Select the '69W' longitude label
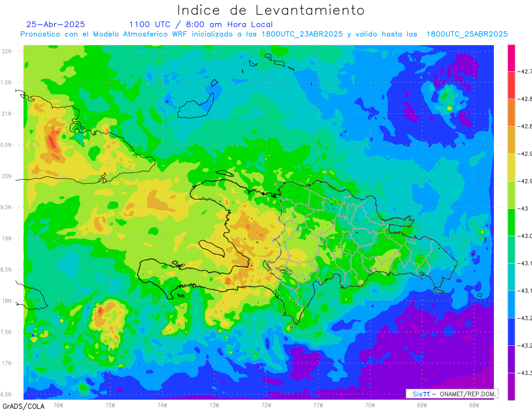Viewport: 532px width, 411px height. click(x=422, y=405)
